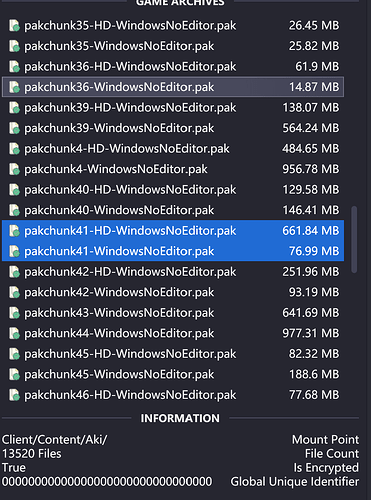Select pakchunk40-WindowsNoEditor.pak archive name
Screen dimensions: 371x500
119,210
